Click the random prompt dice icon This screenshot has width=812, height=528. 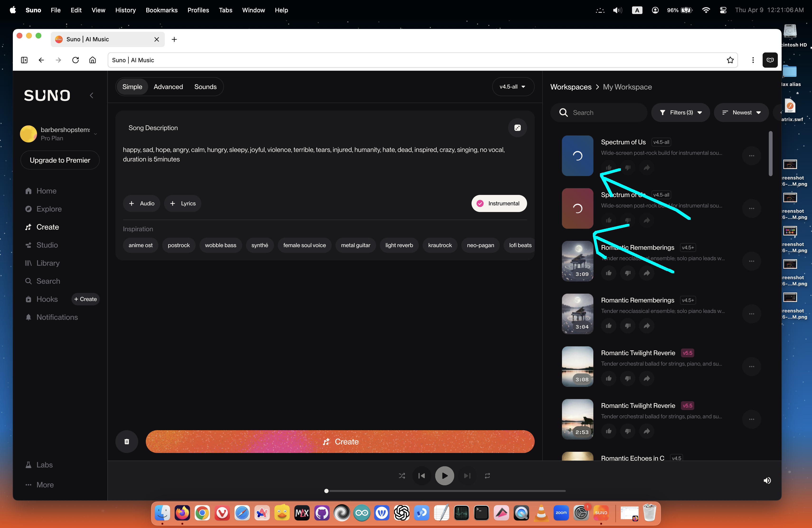[517, 127]
